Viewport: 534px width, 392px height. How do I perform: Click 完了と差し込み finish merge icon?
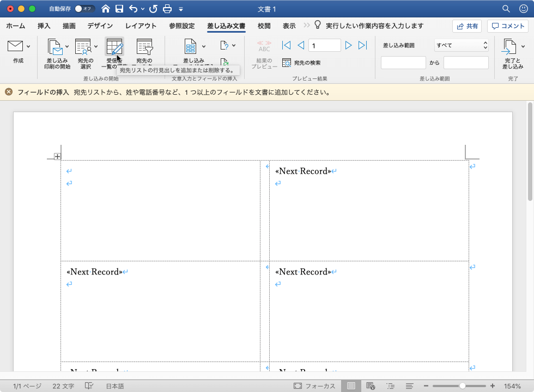(509, 47)
